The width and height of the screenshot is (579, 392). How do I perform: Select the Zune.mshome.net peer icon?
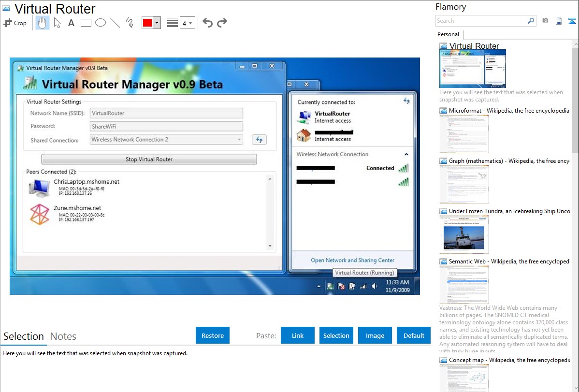tap(39, 214)
